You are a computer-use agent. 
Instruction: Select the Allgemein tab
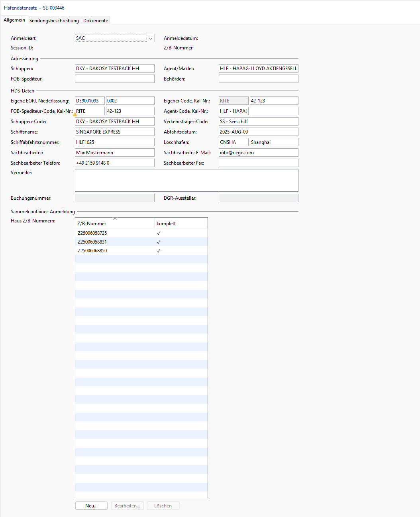14,20
